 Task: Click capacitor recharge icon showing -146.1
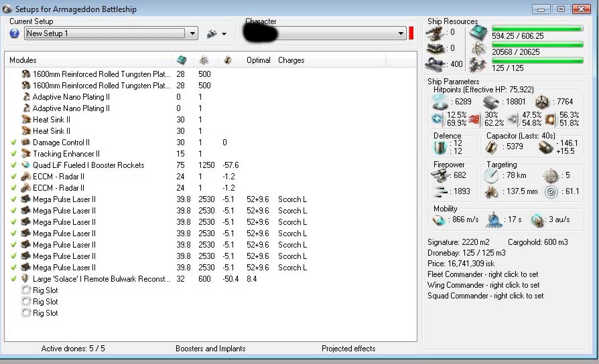[545, 147]
